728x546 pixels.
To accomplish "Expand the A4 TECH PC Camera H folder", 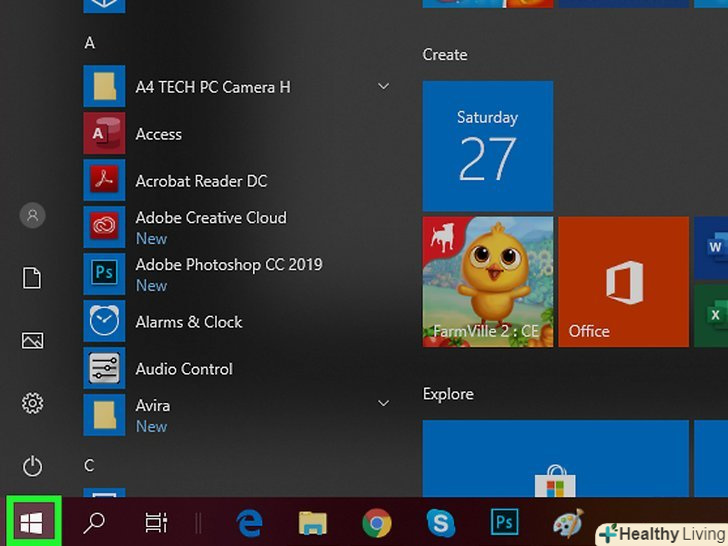I will tap(382, 87).
